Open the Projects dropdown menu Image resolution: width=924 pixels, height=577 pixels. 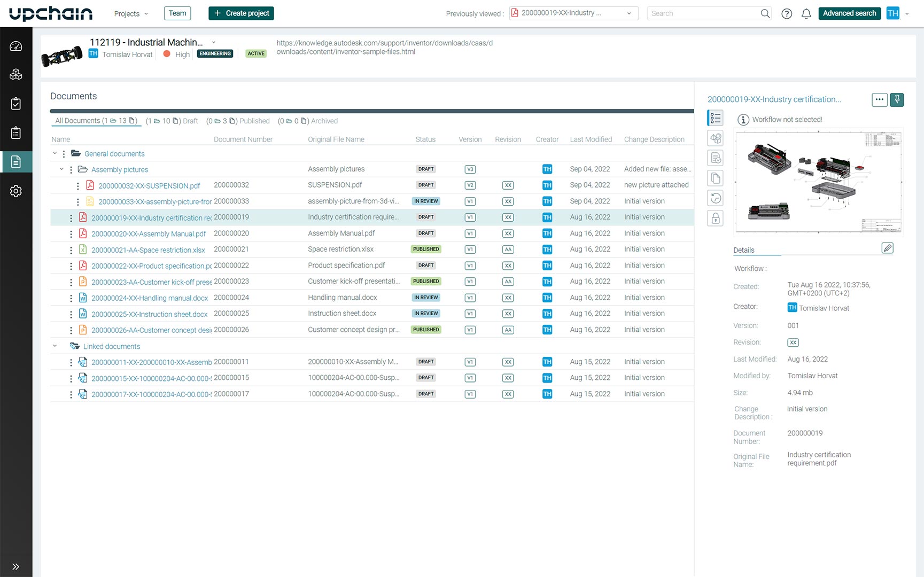131,14
